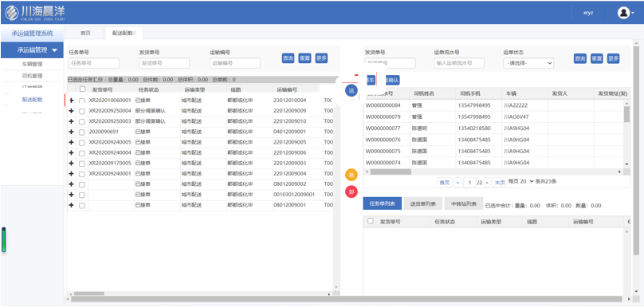
Task: Click the xryz username in header
Action: coord(588,12)
